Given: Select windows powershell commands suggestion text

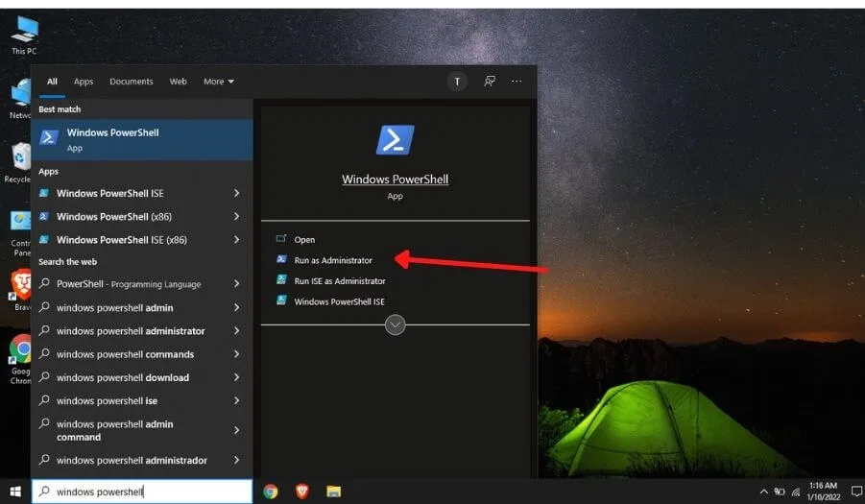Looking at the screenshot, I should click(x=125, y=354).
